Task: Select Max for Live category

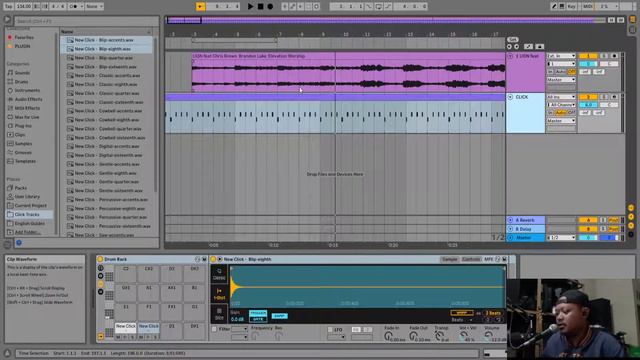Action: pyautogui.click(x=27, y=117)
